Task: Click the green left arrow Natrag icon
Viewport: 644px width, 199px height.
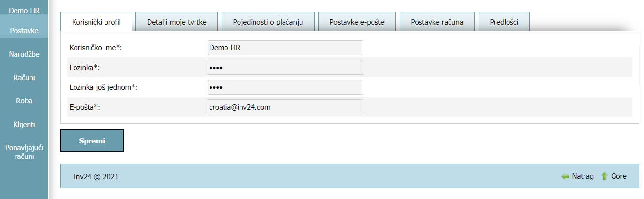Action: [565, 176]
